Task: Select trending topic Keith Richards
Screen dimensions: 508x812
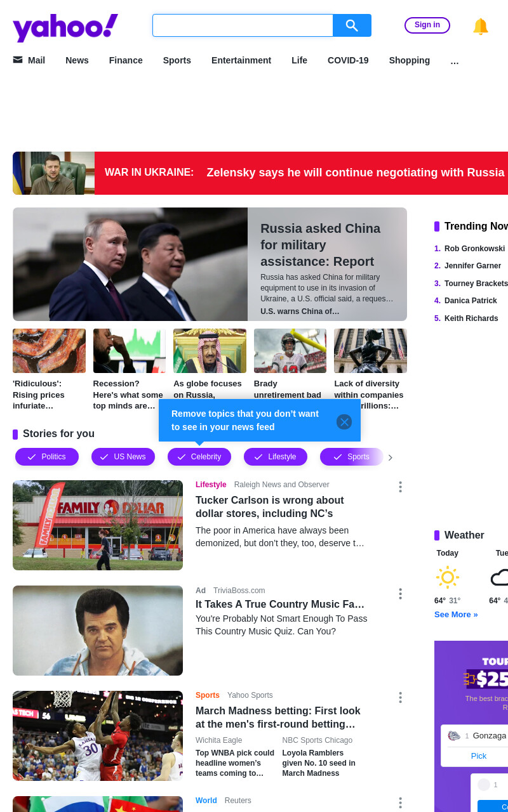Action: [471, 318]
